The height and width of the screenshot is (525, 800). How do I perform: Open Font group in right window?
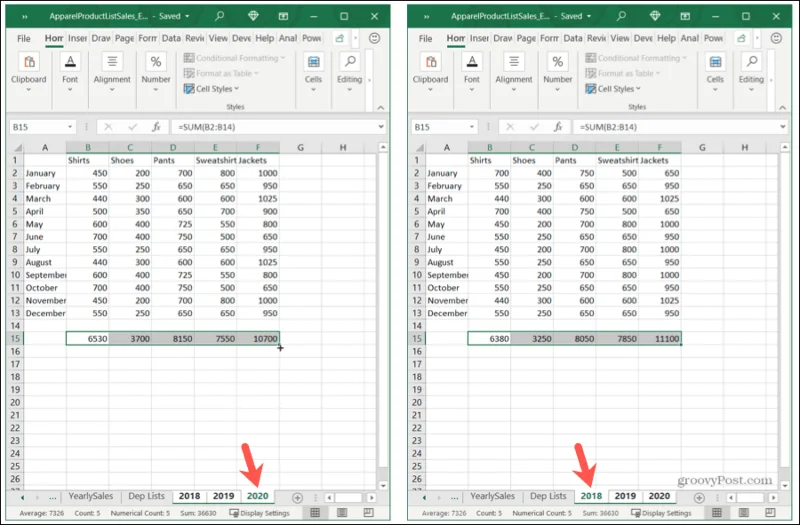pyautogui.click(x=471, y=72)
